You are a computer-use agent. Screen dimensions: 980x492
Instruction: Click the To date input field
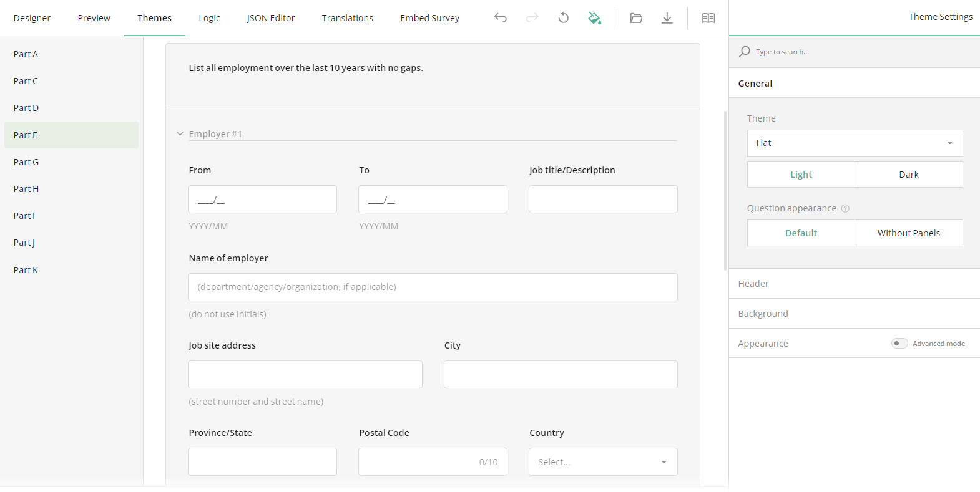(433, 200)
